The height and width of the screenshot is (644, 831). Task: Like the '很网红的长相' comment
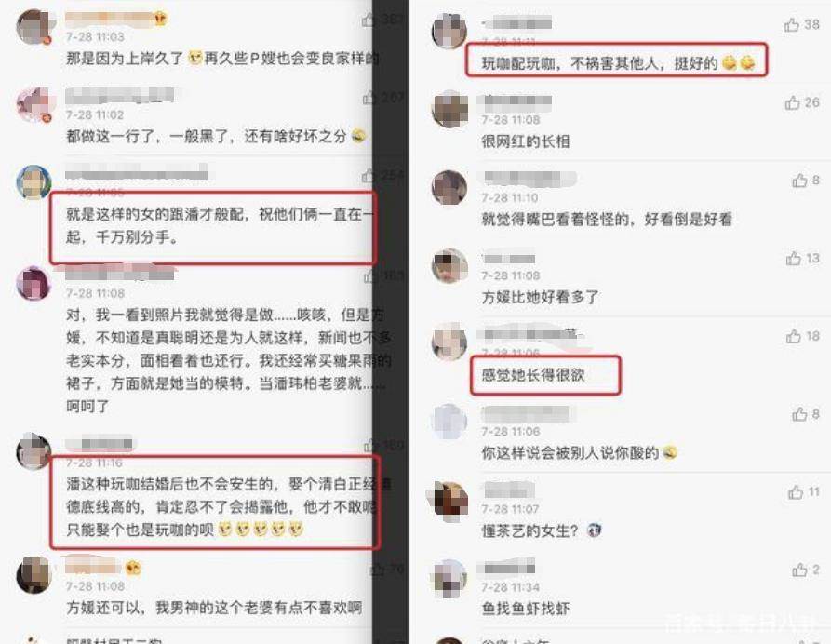tap(792, 102)
